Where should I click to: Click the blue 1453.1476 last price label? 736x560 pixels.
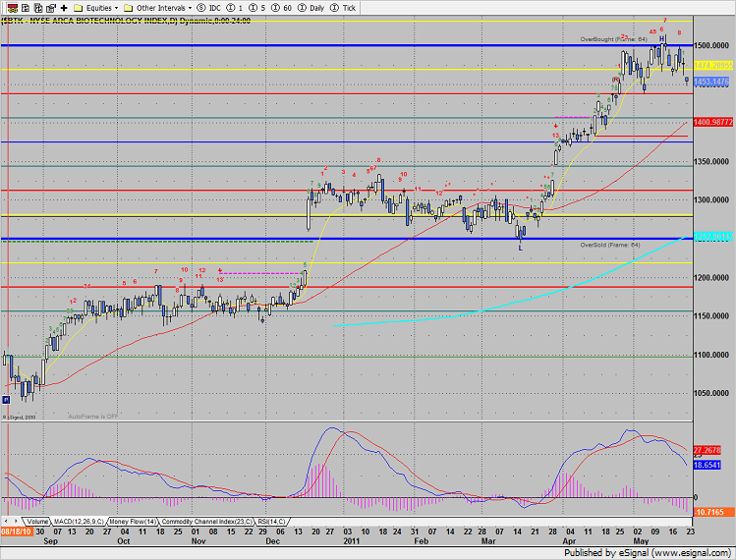[x=711, y=82]
